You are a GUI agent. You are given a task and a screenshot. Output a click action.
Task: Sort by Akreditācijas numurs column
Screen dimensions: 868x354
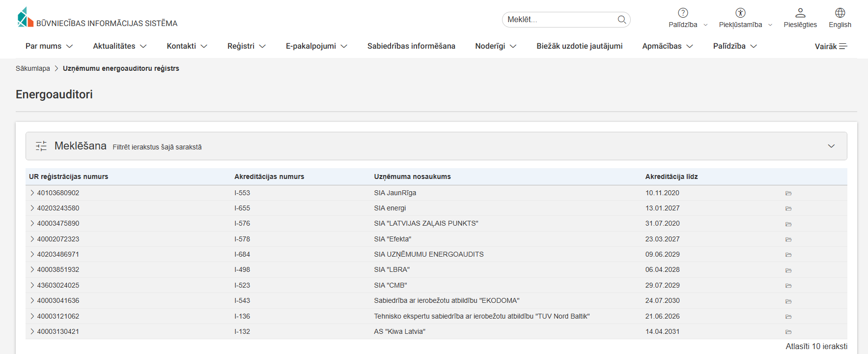click(269, 177)
